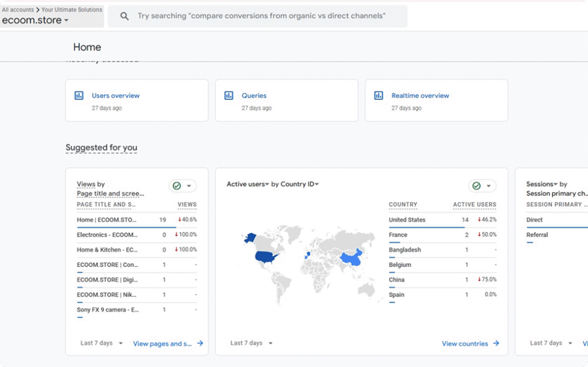The image size is (588, 367).
Task: Click the Bangladesh country row
Action: pos(443,250)
